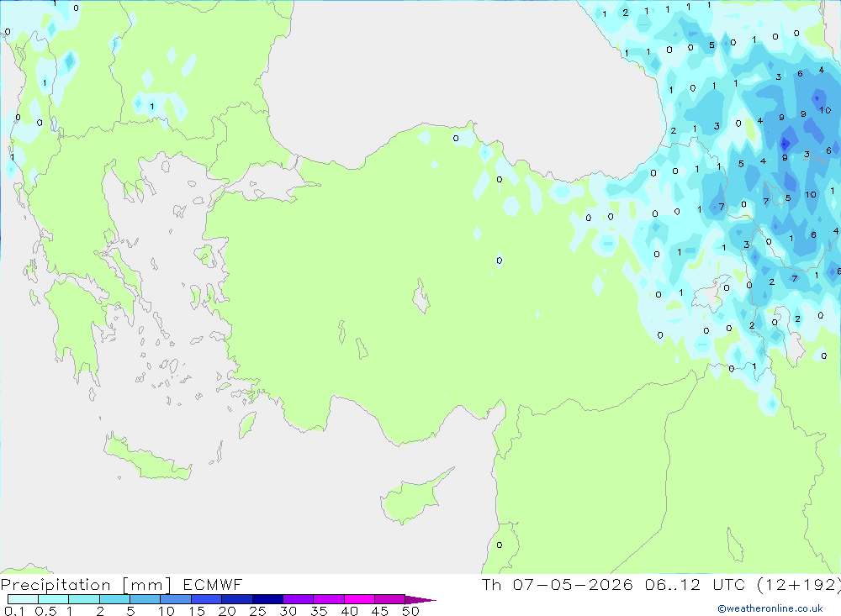The width and height of the screenshot is (841, 616).
Task: Click the 'Precipitation' title text
Action: point(56,585)
